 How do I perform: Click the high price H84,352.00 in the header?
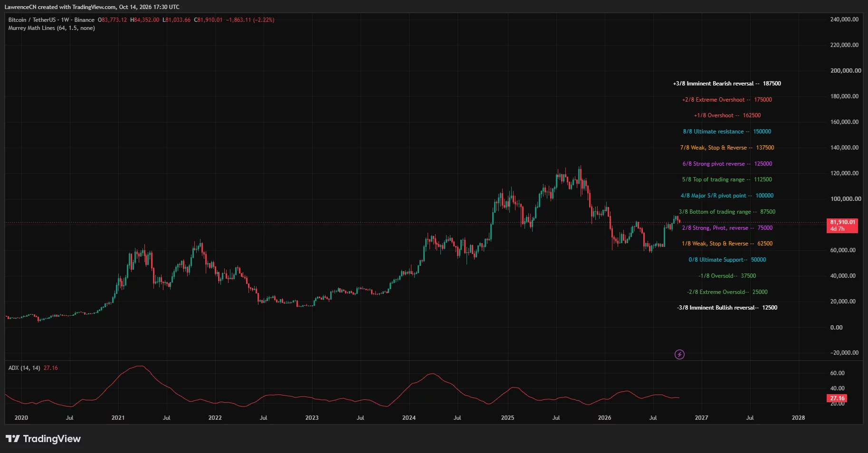click(145, 20)
